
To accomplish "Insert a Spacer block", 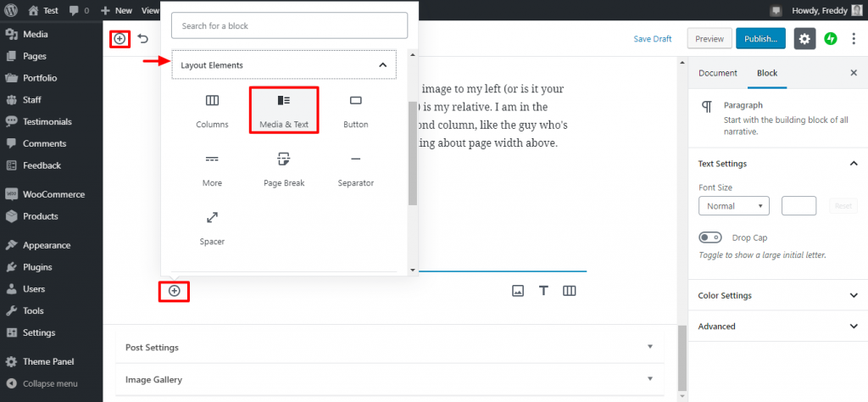I will pyautogui.click(x=212, y=226).
